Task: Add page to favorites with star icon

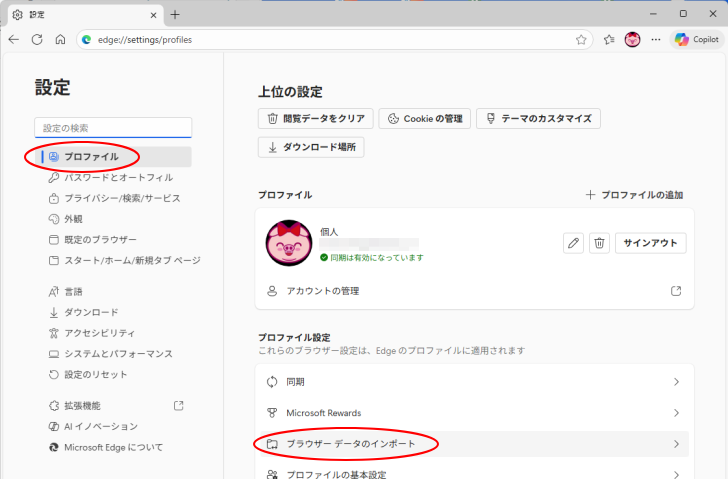Action: 581,40
